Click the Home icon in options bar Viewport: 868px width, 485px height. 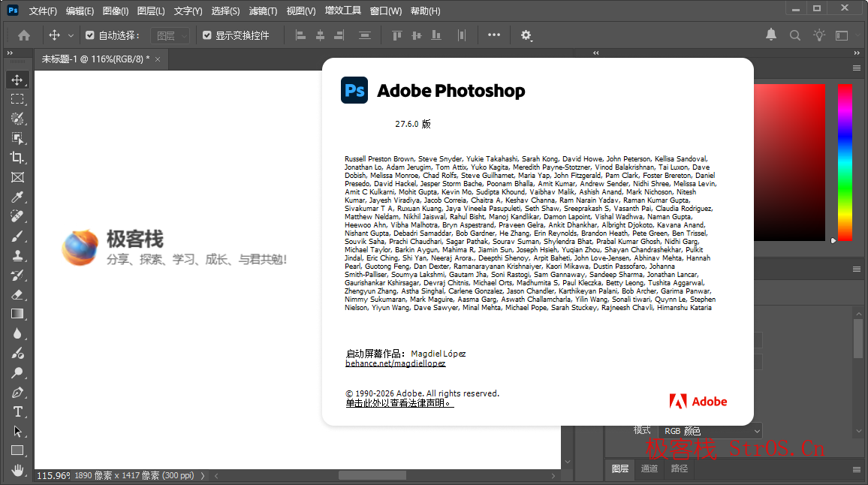[24, 35]
